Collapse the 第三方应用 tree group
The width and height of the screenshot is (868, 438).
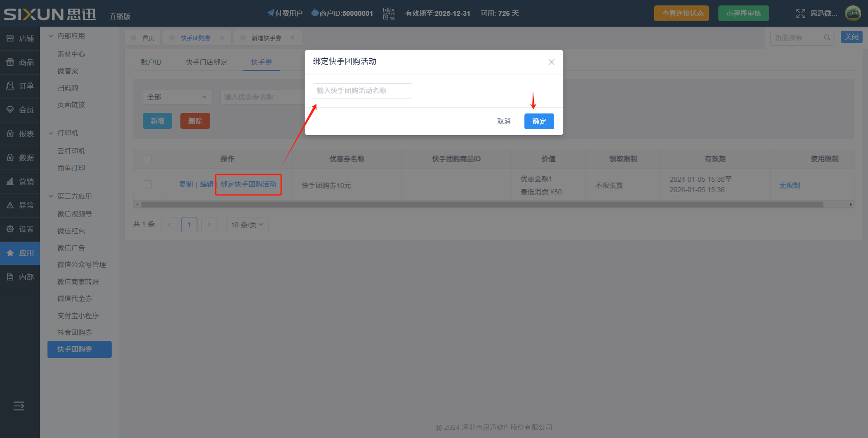(x=51, y=196)
